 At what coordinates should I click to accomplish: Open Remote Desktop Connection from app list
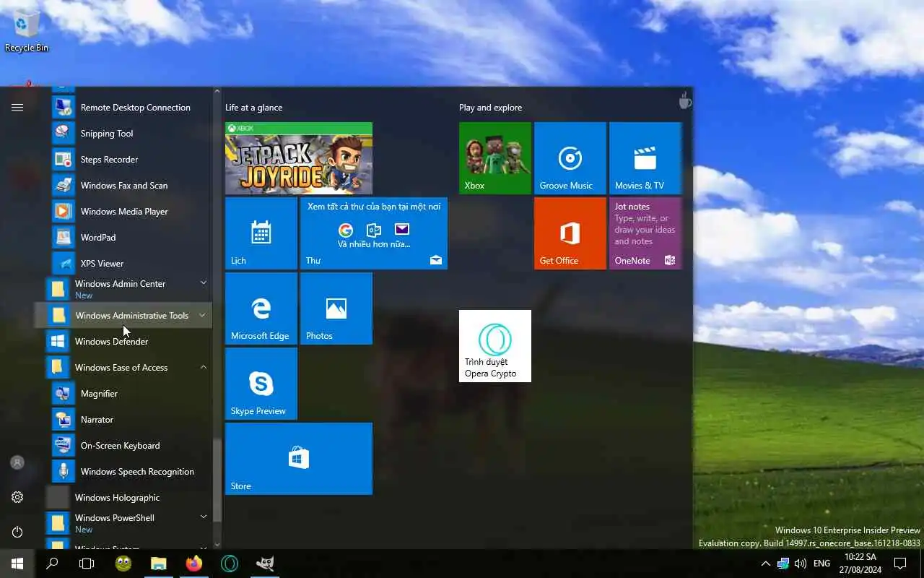(130, 107)
